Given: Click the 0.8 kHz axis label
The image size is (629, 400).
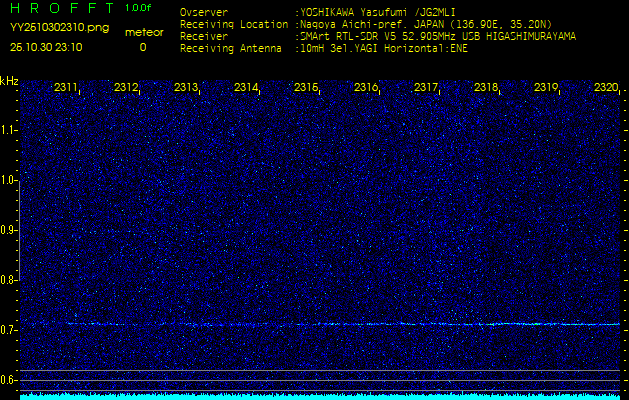Looking at the screenshot, I should 9,280.
